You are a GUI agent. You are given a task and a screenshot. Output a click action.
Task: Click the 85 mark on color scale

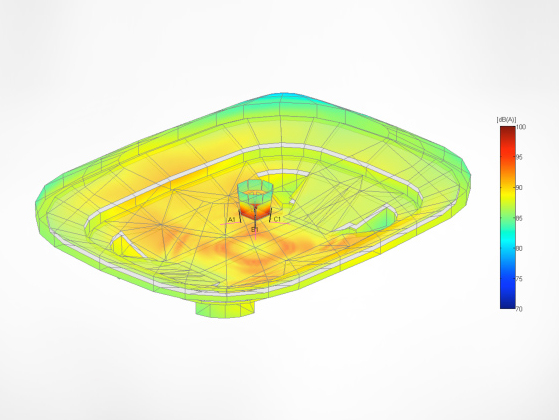coord(519,218)
